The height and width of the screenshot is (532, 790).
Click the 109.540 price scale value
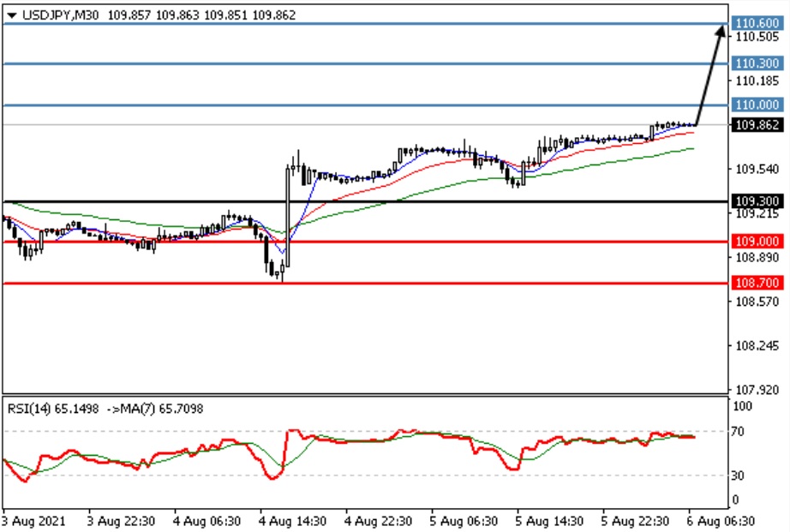coord(757,169)
